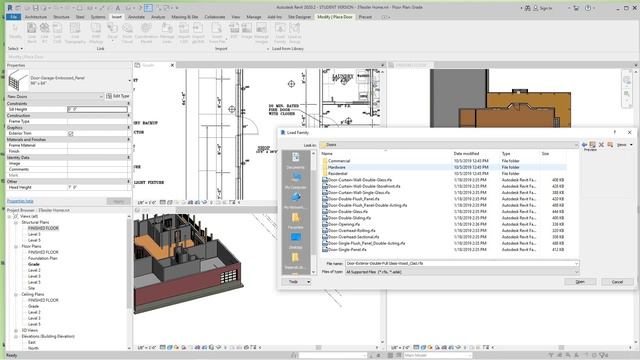Toggle the Exterior Trim checkbox
Screen dimensions: 640x360
click(x=71, y=133)
